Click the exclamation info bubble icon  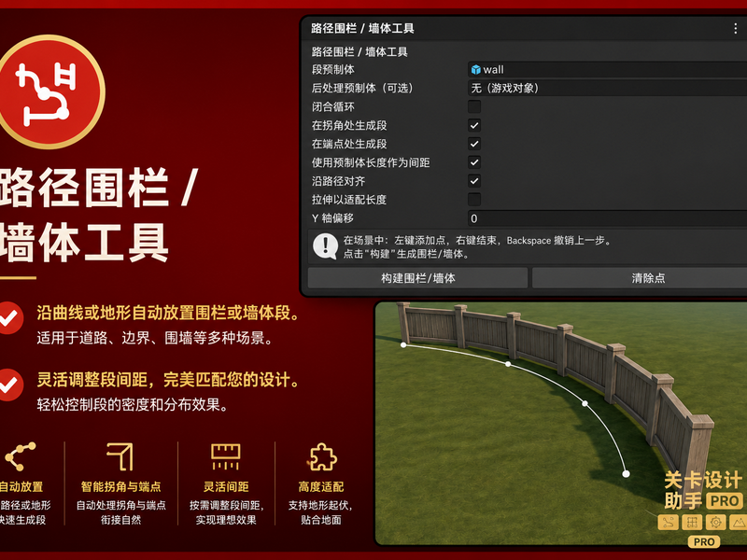[325, 246]
